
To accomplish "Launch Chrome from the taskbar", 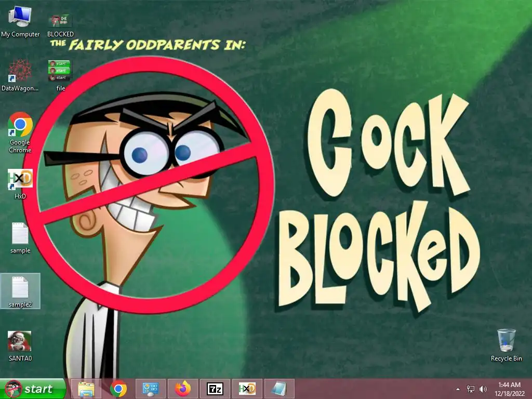I will pyautogui.click(x=118, y=389).
